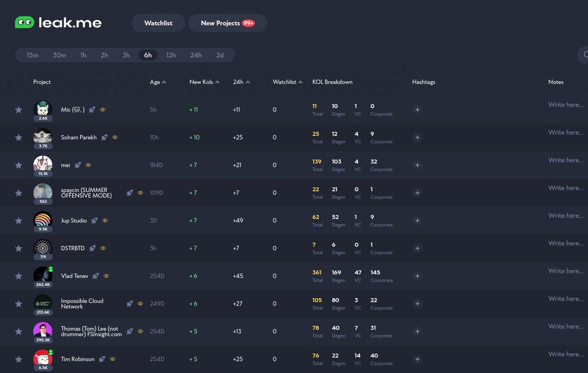Star the Mic project row

tap(19, 110)
